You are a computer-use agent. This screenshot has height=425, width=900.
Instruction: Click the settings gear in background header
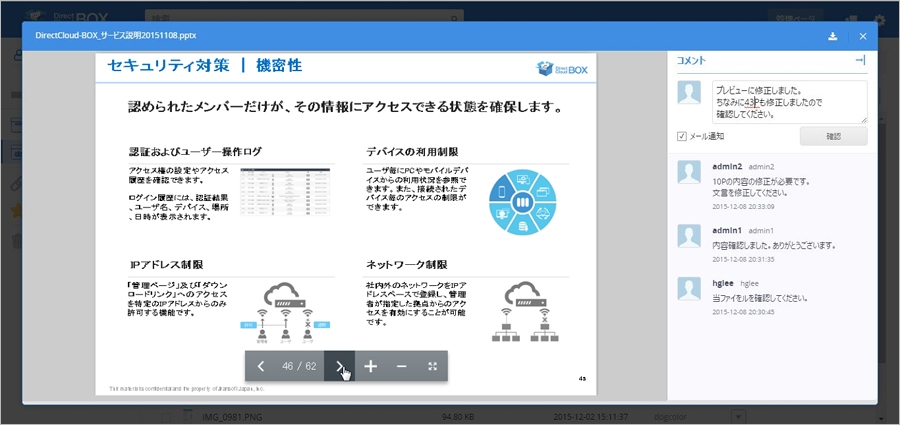tap(879, 20)
